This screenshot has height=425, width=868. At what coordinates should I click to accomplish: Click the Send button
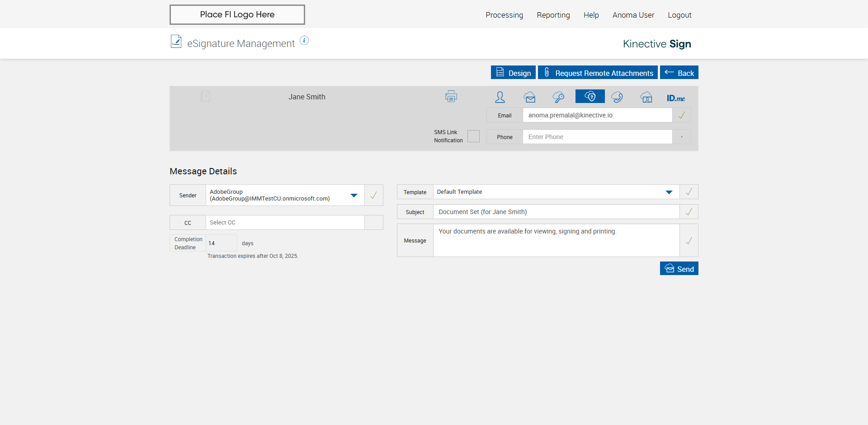pyautogui.click(x=679, y=269)
